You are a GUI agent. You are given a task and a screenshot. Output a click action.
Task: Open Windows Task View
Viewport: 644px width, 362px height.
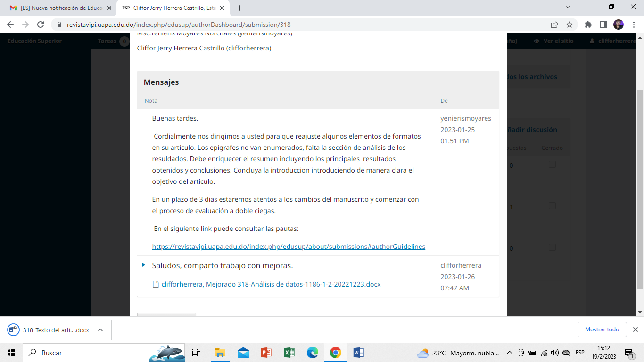tap(196, 353)
